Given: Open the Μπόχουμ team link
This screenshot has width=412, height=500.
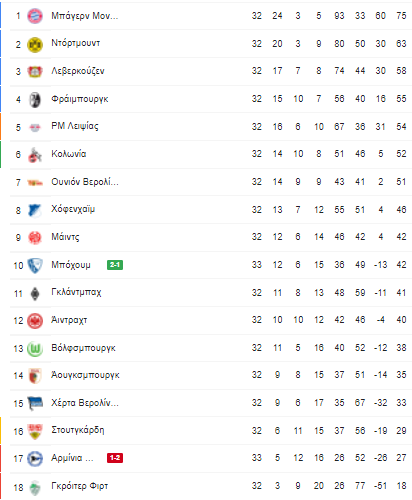Looking at the screenshot, I should (71, 265).
